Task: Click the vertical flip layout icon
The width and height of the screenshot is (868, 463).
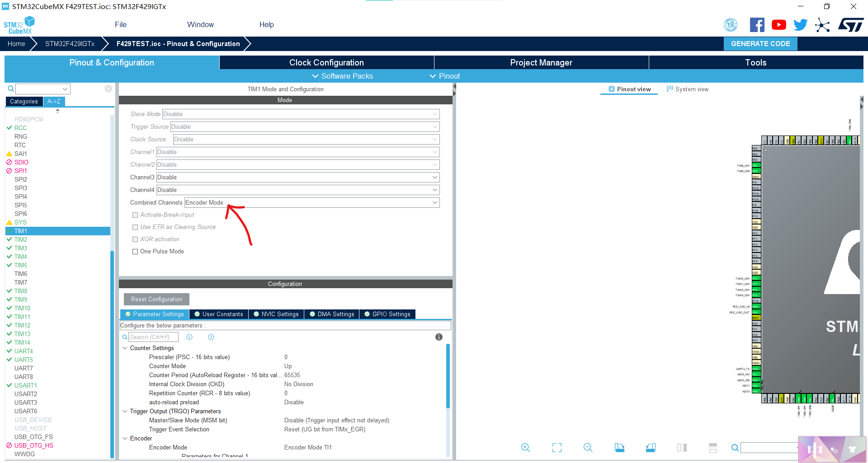Action: [682, 448]
